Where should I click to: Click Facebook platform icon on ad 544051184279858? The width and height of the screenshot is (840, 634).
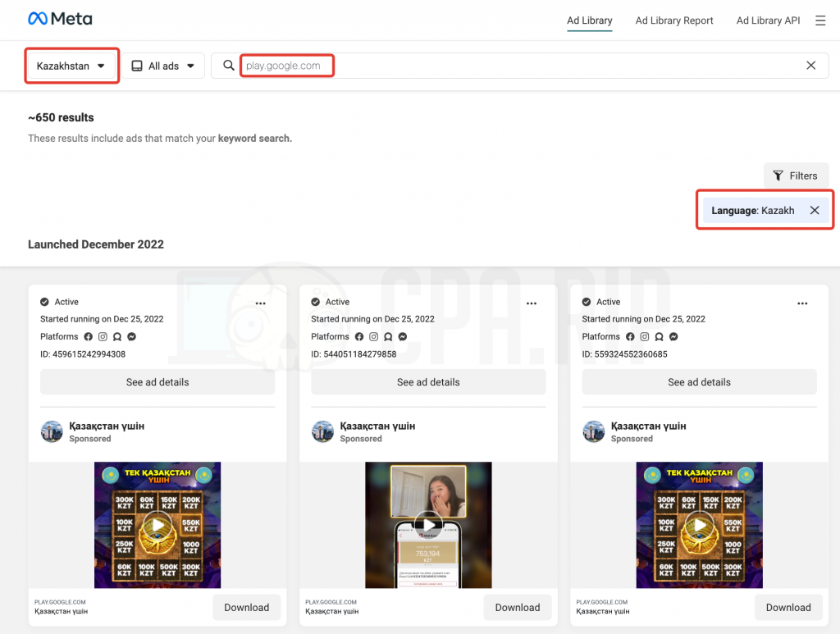[359, 336]
